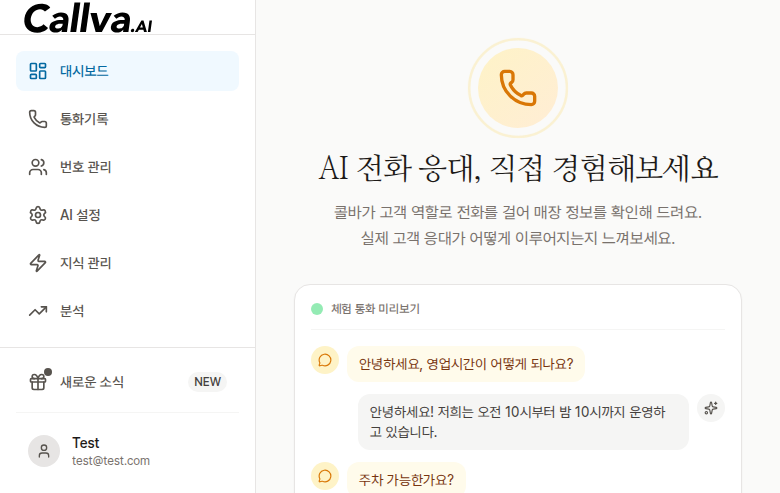Click the 새로운 소식 gift icon
Image resolution: width=780 pixels, height=493 pixels.
(x=38, y=381)
